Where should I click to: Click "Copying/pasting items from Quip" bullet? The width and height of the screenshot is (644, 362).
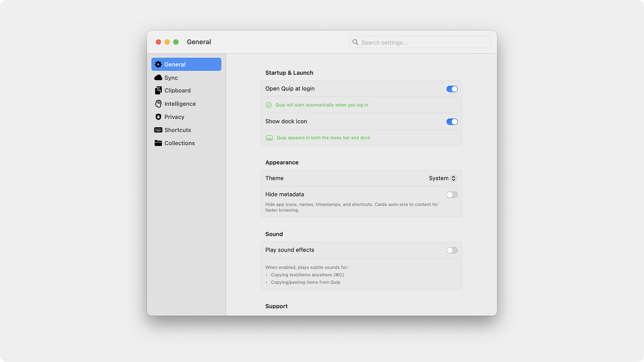(x=306, y=282)
